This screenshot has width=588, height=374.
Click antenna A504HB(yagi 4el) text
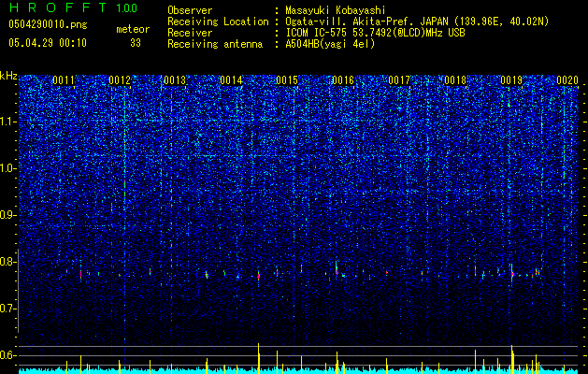(x=330, y=44)
